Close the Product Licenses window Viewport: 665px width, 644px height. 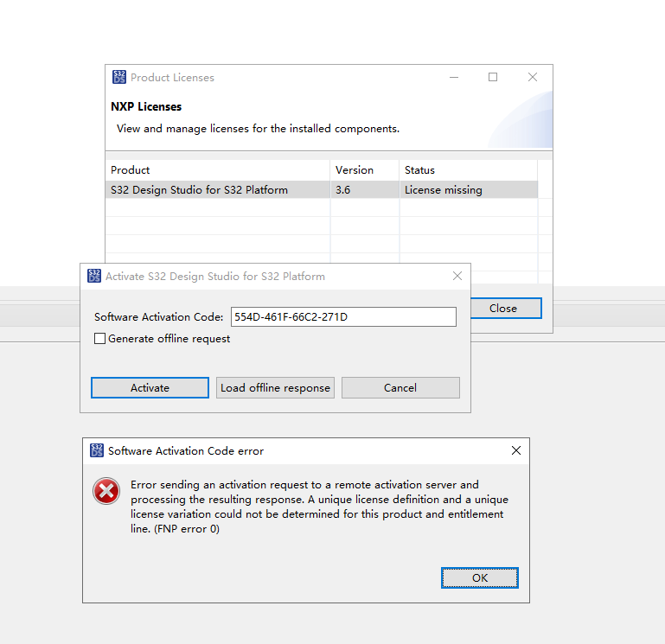click(x=533, y=77)
